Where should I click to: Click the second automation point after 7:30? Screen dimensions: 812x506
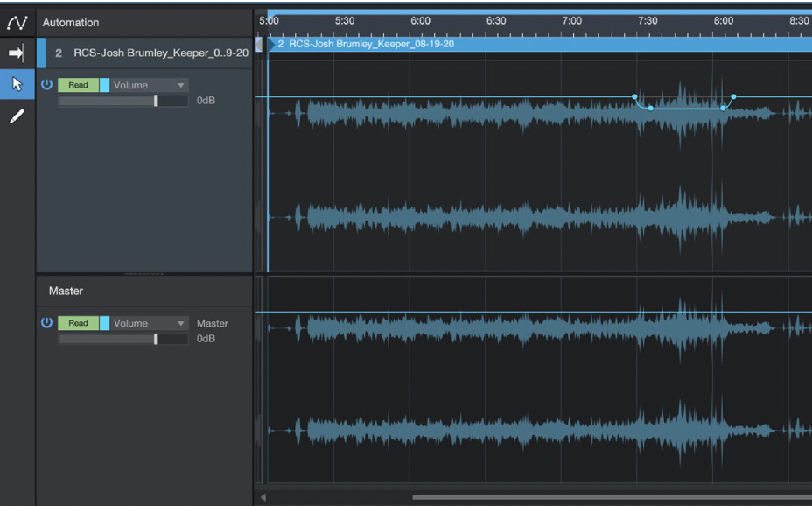(x=650, y=109)
